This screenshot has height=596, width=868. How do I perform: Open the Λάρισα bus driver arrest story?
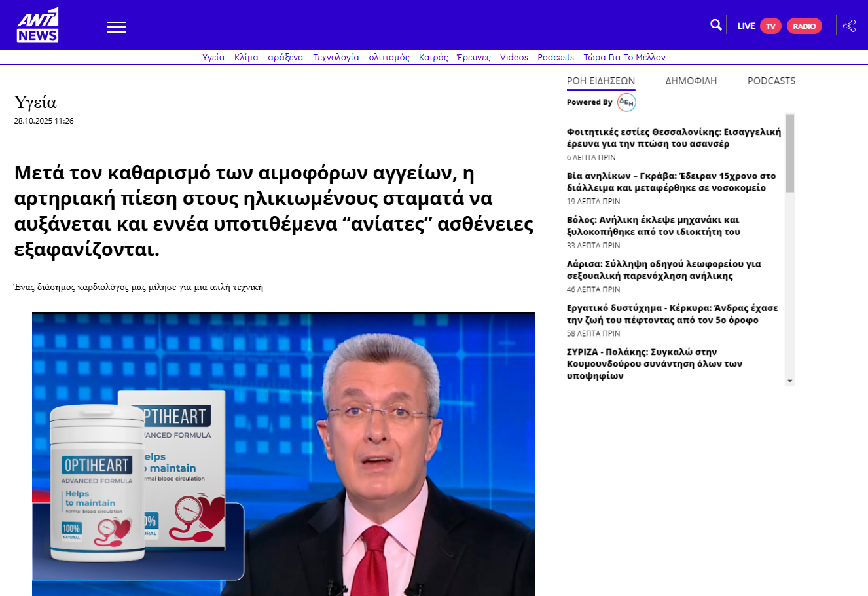point(663,270)
